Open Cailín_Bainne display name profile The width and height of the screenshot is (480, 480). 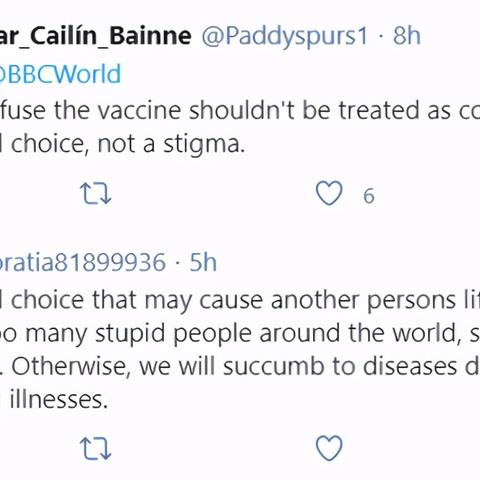click(x=96, y=36)
